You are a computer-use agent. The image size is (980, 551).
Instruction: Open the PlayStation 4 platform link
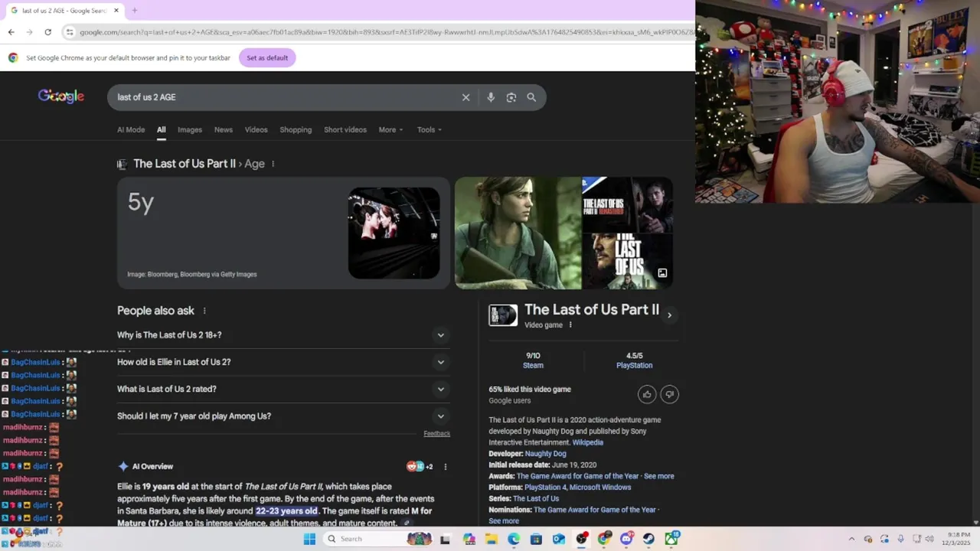tap(544, 487)
